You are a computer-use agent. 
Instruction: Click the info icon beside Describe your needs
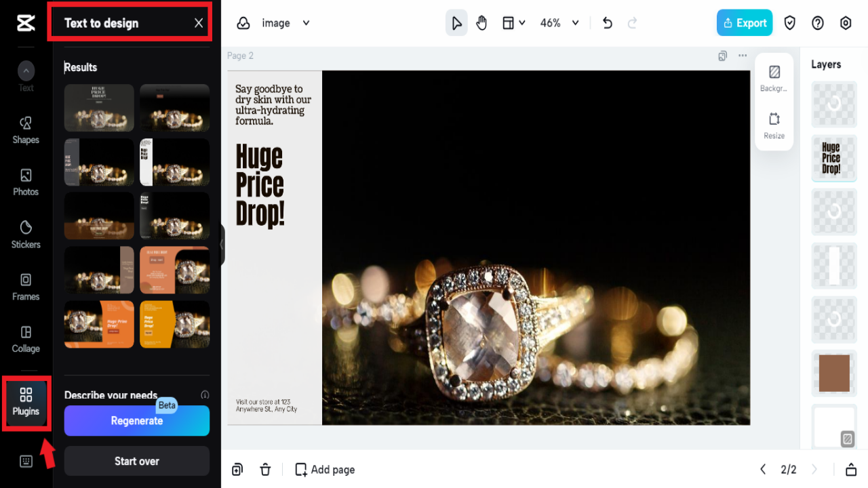205,394
